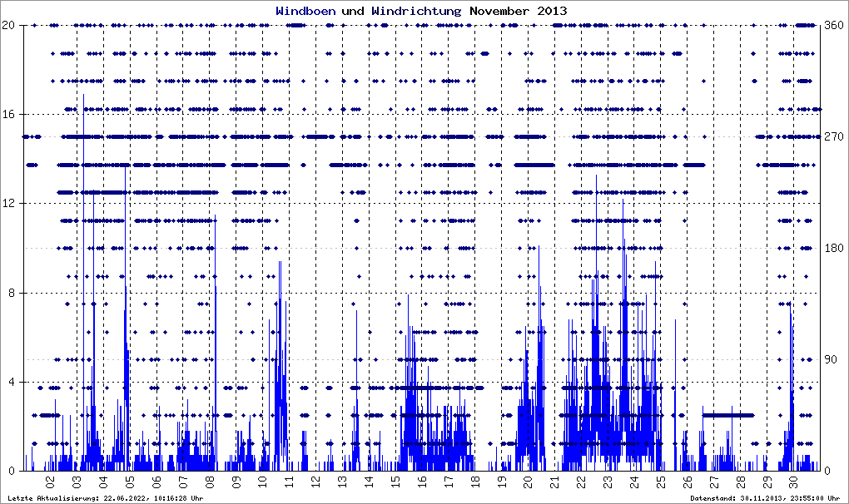Click the chart title 'Windboen und Windrichtung November 2013'
This screenshot has width=849, height=504.
421,11
